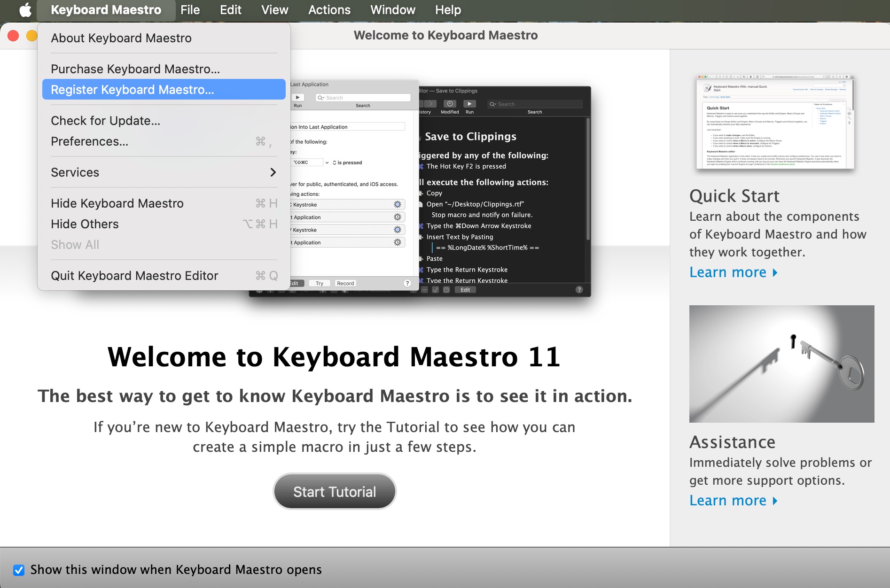Open the Apple menu
Image resolution: width=890 pixels, height=588 pixels.
point(25,10)
